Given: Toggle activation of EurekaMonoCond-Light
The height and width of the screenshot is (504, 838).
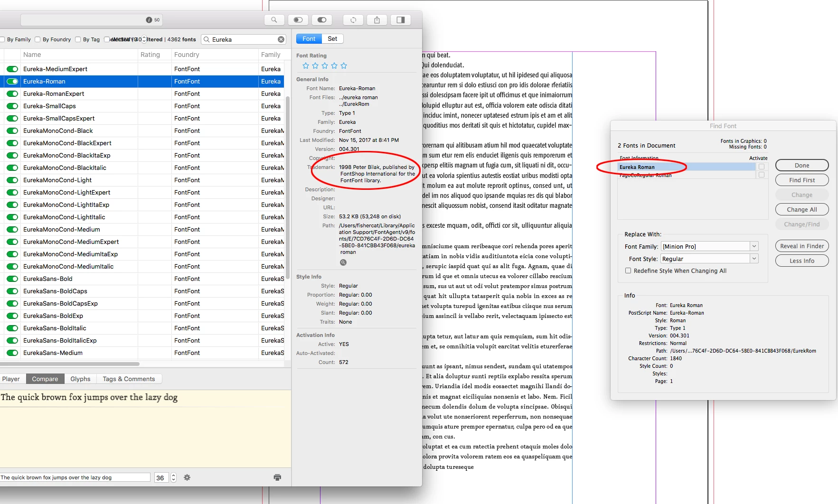Looking at the screenshot, I should [x=12, y=180].
